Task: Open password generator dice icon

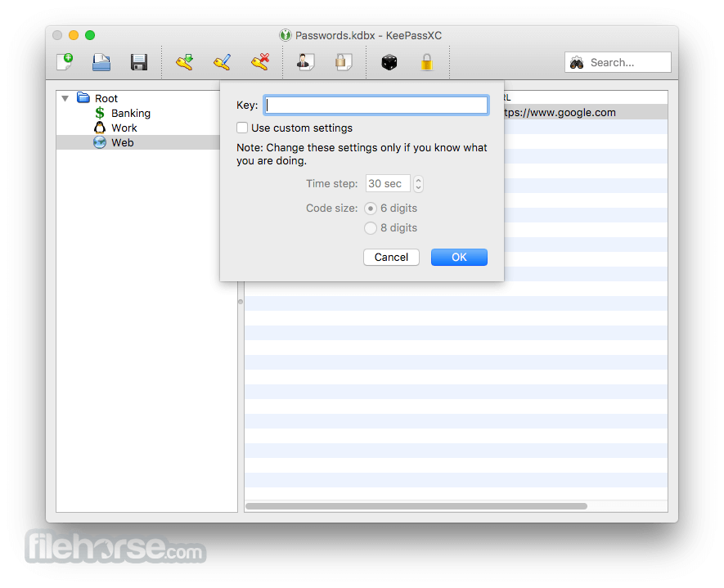Action: (389, 62)
